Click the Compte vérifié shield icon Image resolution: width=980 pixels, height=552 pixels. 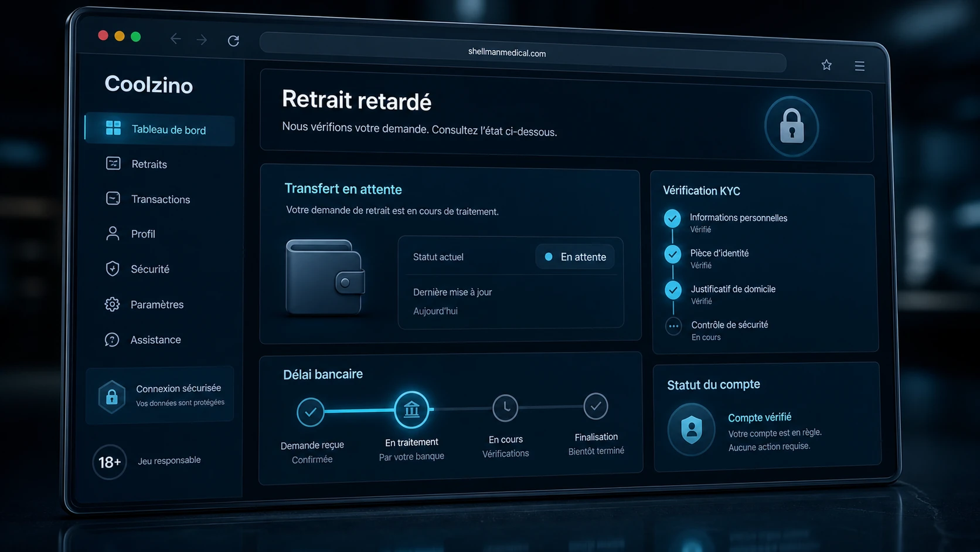692,429
